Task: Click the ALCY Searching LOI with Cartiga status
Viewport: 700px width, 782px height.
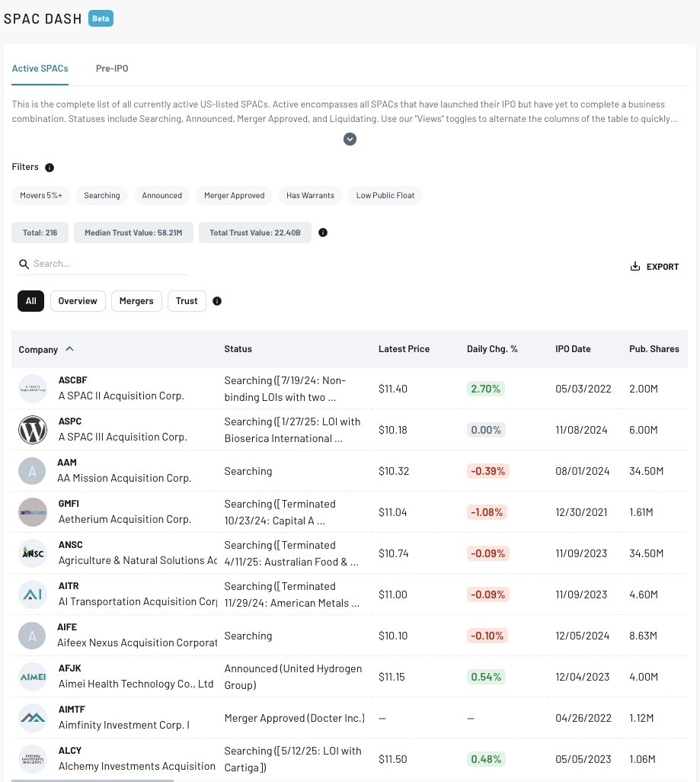Action: pyautogui.click(x=292, y=759)
